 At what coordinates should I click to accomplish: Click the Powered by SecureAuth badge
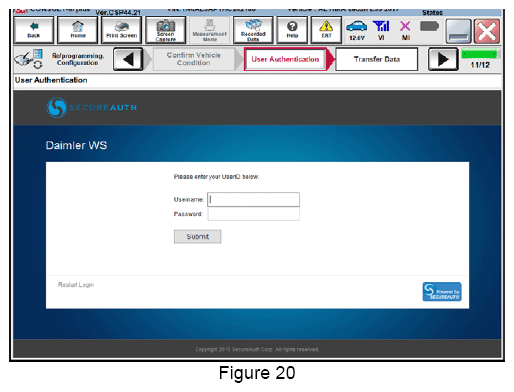point(442,292)
